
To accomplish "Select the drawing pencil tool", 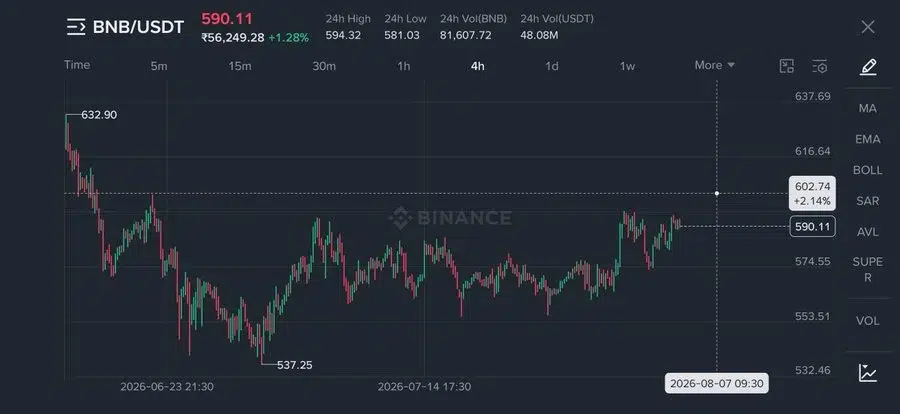I will click(x=868, y=67).
